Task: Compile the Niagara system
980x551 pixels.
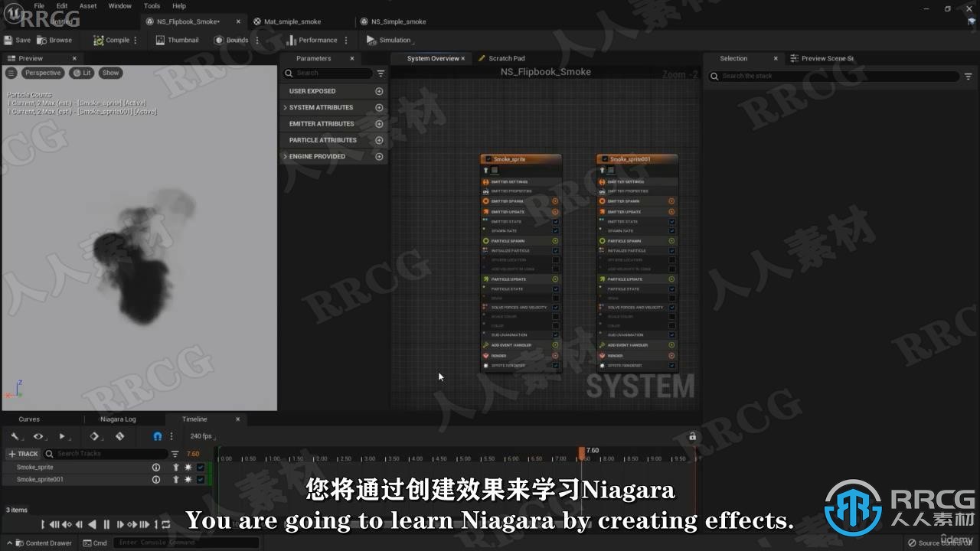Action: pyautogui.click(x=112, y=40)
